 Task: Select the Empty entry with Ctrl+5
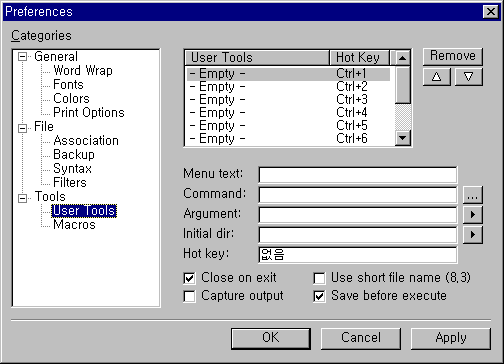click(x=288, y=126)
